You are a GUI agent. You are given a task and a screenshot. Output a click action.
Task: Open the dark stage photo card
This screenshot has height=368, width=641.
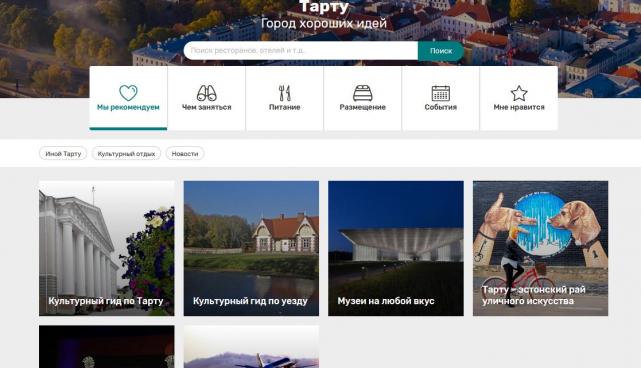tap(107, 347)
